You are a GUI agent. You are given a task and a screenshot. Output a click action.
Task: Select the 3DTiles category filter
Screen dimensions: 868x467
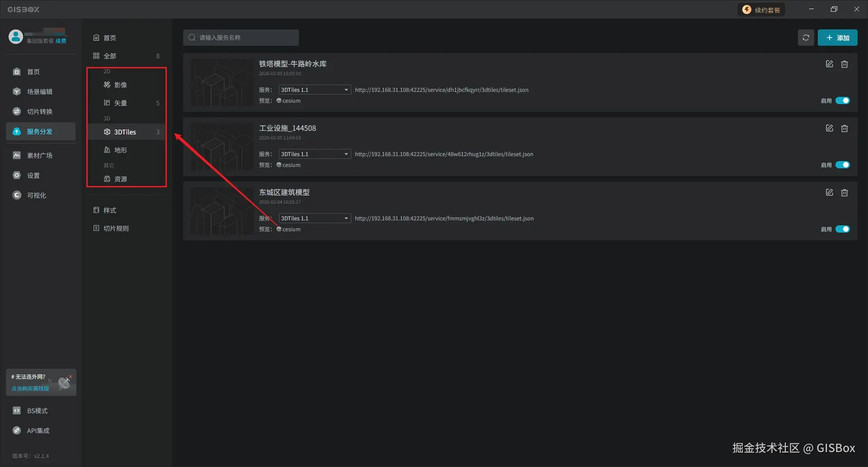(x=125, y=132)
